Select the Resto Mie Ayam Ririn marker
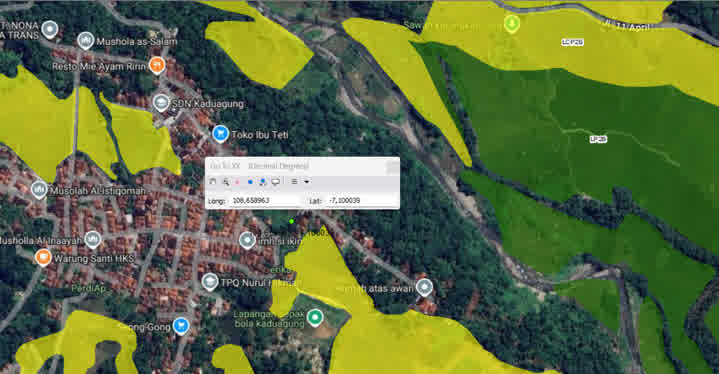This screenshot has width=719, height=374. [x=157, y=66]
